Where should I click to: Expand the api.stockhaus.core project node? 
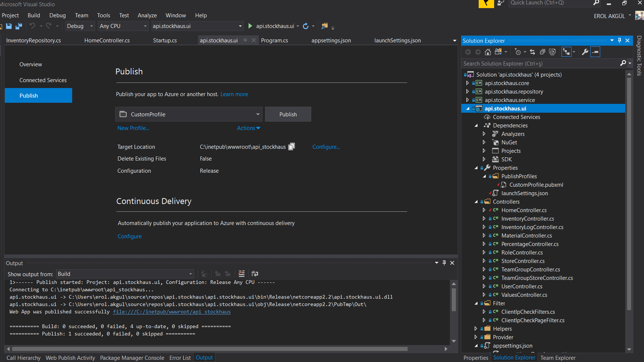468,83
